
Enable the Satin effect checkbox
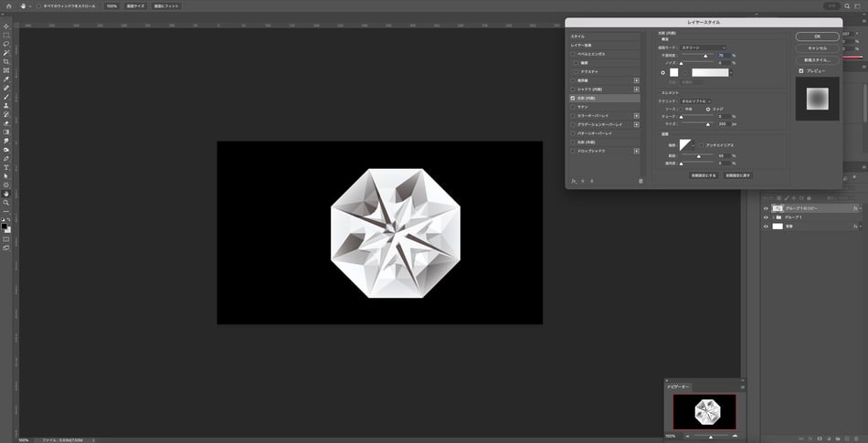(x=573, y=106)
